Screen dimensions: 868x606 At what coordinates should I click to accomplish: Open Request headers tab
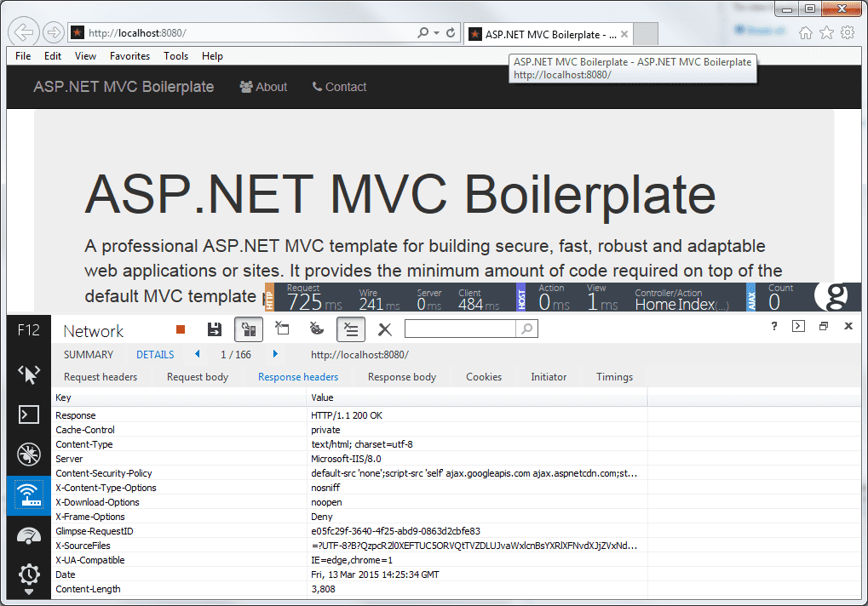coord(101,376)
